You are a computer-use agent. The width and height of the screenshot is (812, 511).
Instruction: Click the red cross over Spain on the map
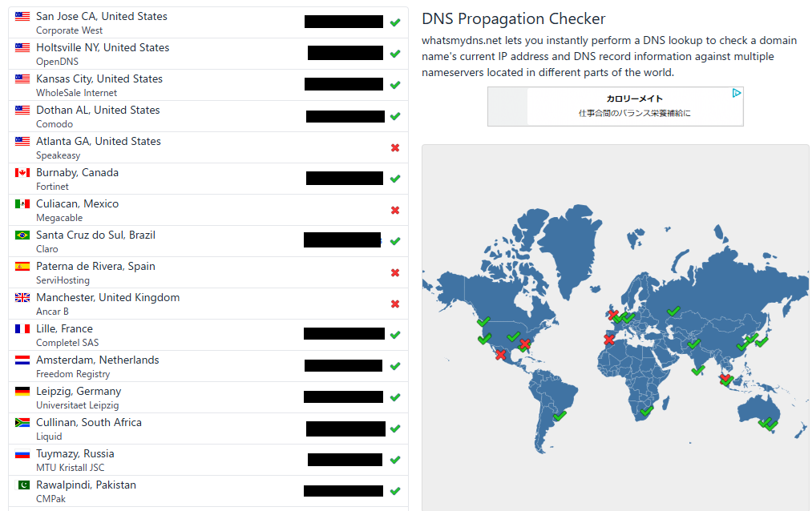[609, 340]
